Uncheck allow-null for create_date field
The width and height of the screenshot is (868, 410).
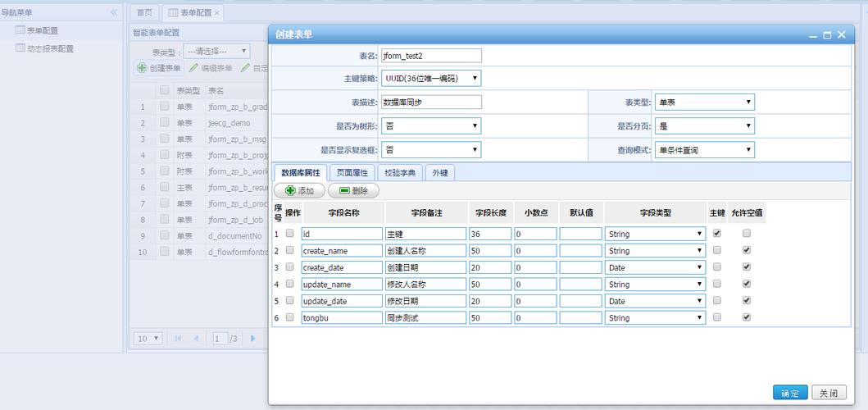[x=747, y=267]
